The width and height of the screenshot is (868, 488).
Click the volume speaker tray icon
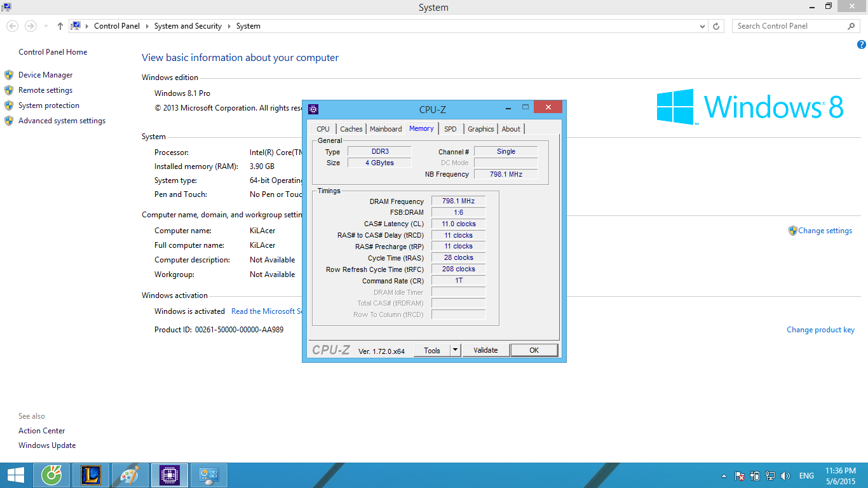click(x=785, y=476)
